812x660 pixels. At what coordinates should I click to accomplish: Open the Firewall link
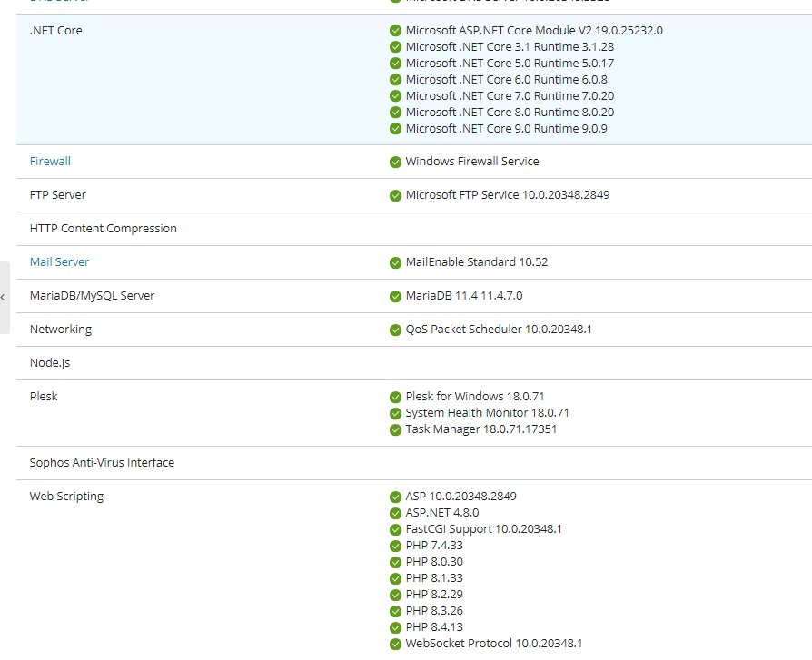click(x=50, y=162)
